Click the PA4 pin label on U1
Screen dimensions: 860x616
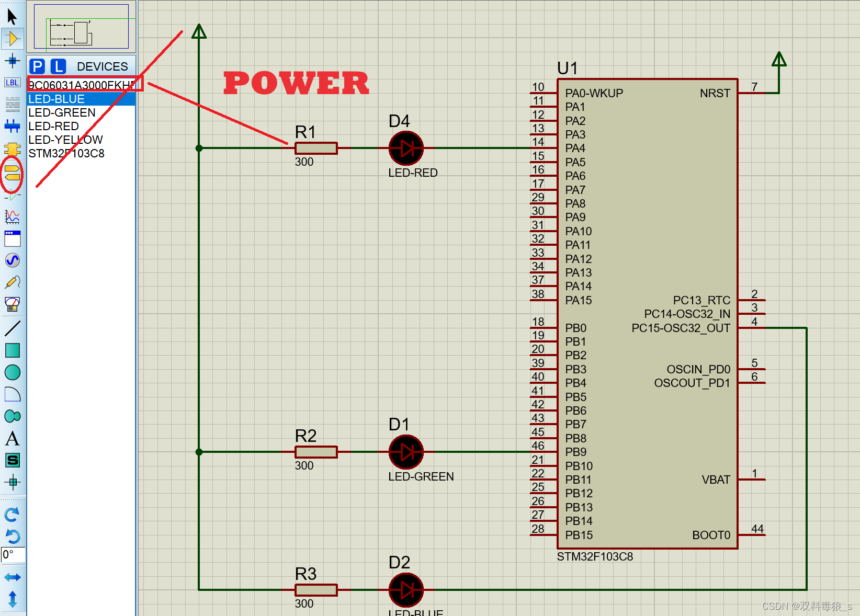tap(575, 148)
